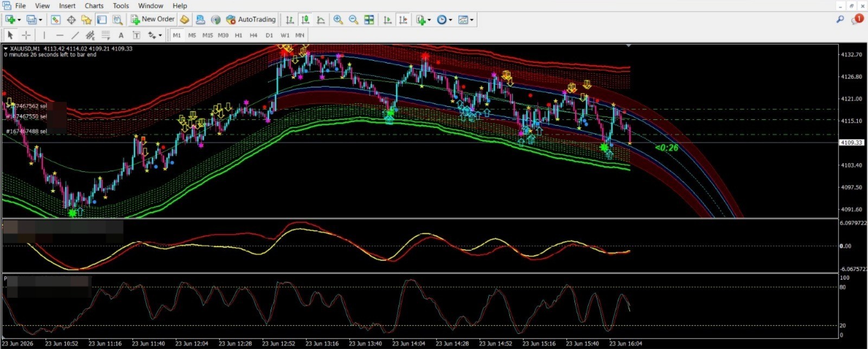
Task: Toggle the AutoTrading button
Action: pos(251,20)
